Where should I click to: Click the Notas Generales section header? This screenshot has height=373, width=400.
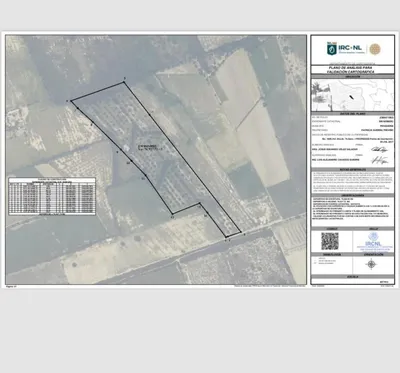352,170
